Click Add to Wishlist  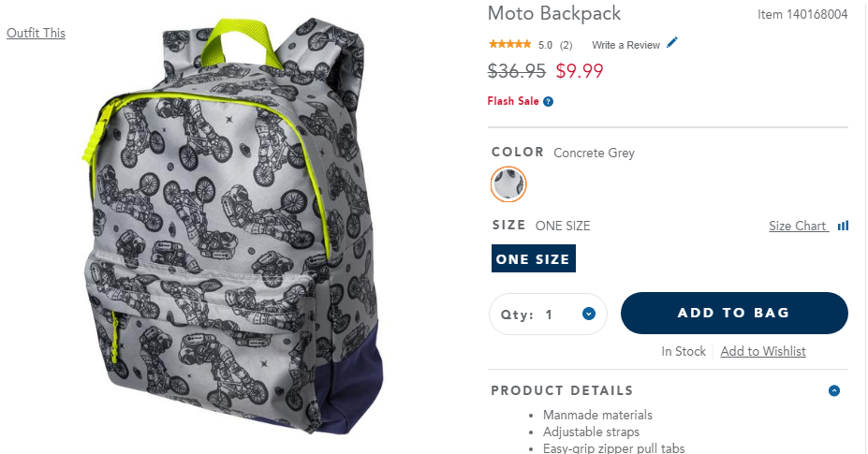pos(763,352)
